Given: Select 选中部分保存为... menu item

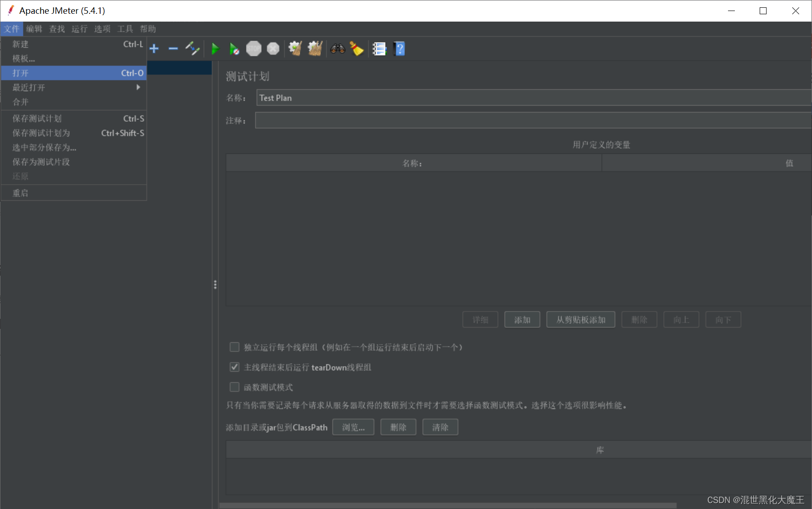Looking at the screenshot, I should 74,147.
